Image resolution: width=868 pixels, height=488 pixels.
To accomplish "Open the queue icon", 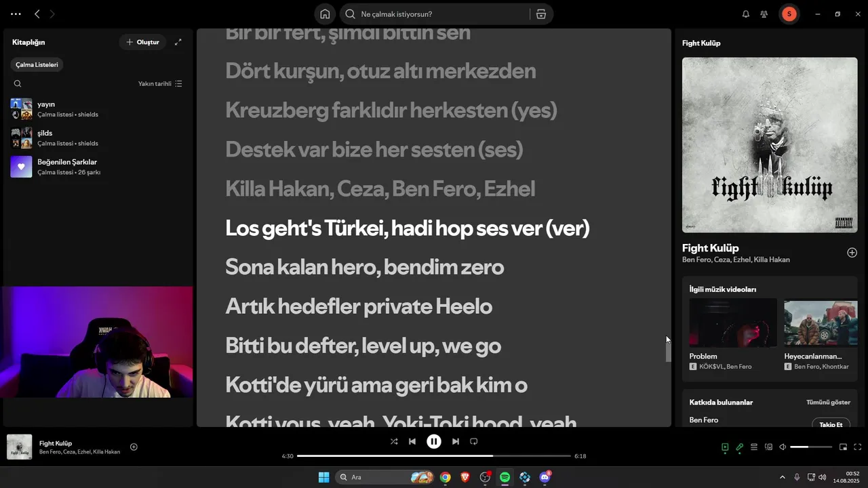I will 754,447.
